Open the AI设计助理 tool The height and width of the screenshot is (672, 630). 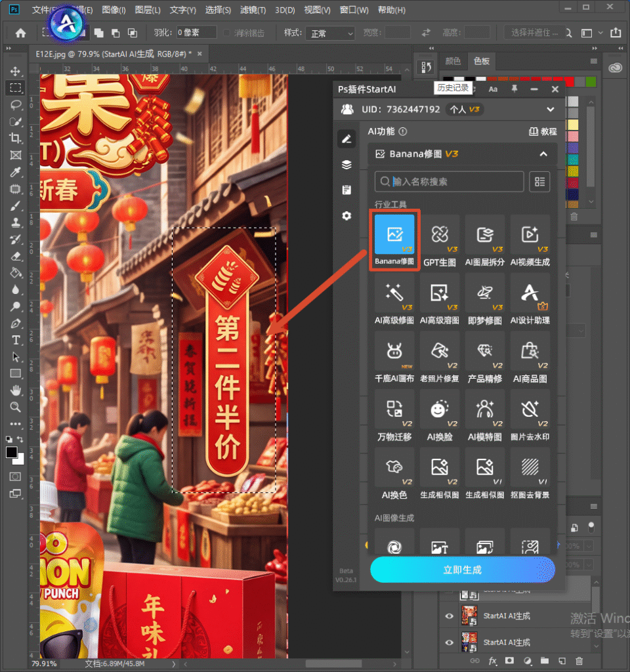click(x=530, y=299)
